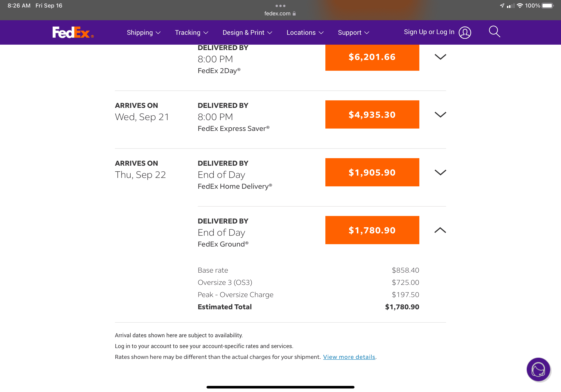561x392 pixels.
Task: Click the user profile avatar icon
Action: (465, 32)
